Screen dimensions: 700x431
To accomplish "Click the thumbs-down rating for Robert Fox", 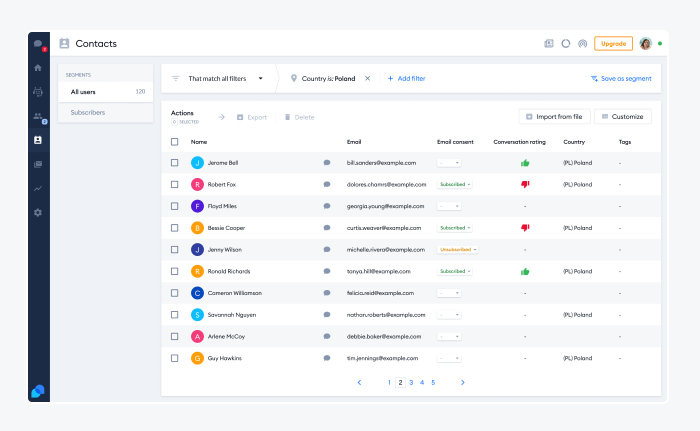I will (x=525, y=184).
